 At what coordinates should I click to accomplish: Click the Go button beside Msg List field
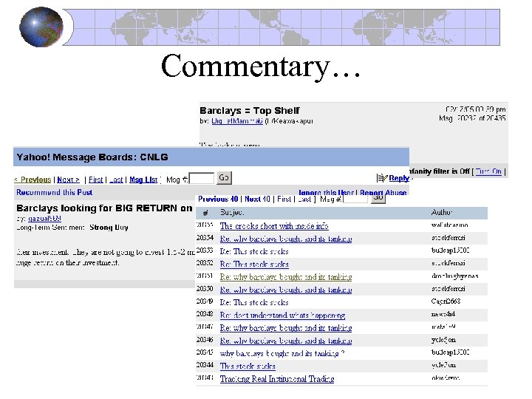pos(224,178)
